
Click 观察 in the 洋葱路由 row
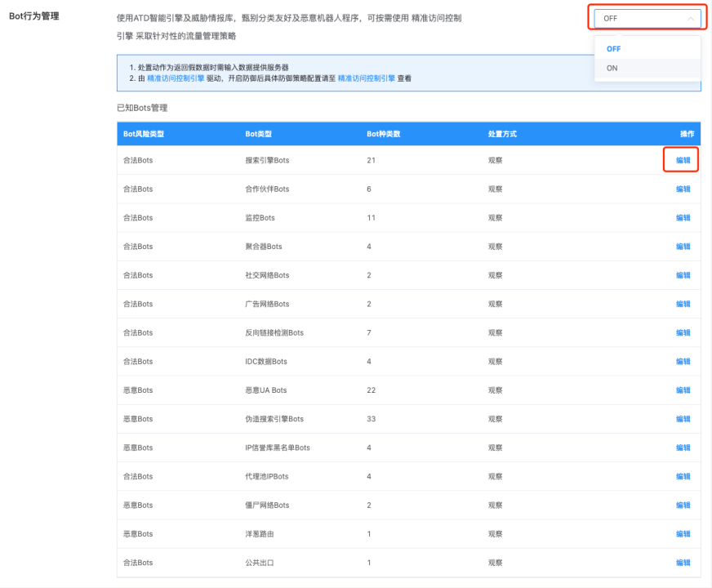click(496, 534)
